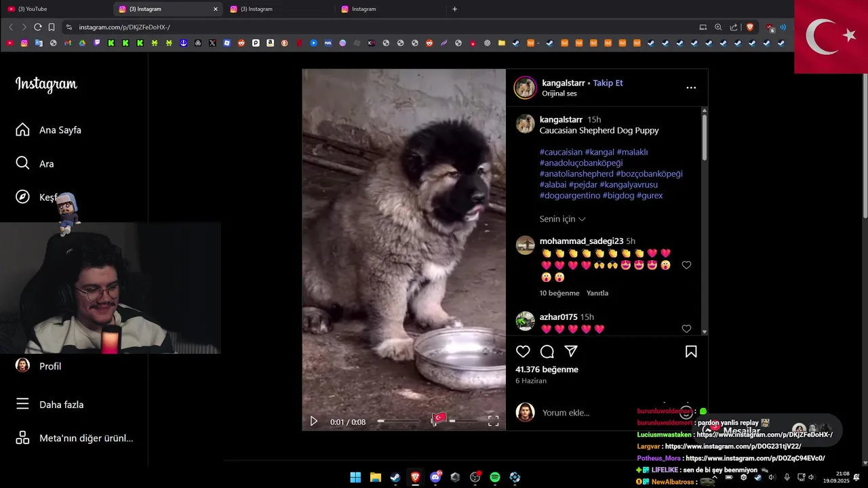
Task: Open Windows Start menu
Action: [355, 477]
